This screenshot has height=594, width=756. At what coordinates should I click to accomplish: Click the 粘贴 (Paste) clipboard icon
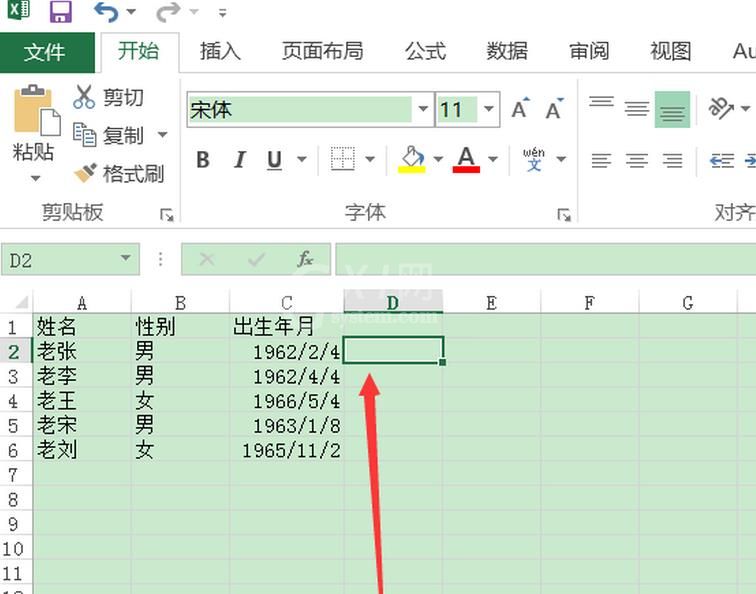[36, 111]
